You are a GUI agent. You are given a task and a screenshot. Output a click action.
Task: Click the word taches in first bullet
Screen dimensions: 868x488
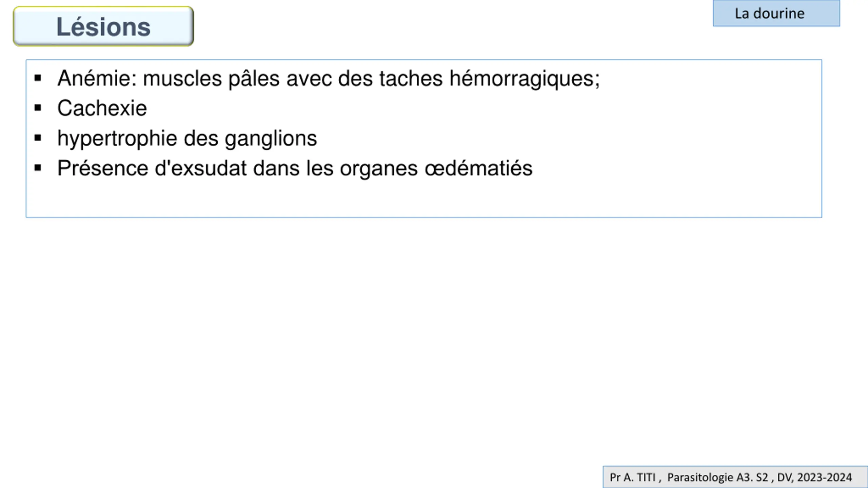[411, 78]
